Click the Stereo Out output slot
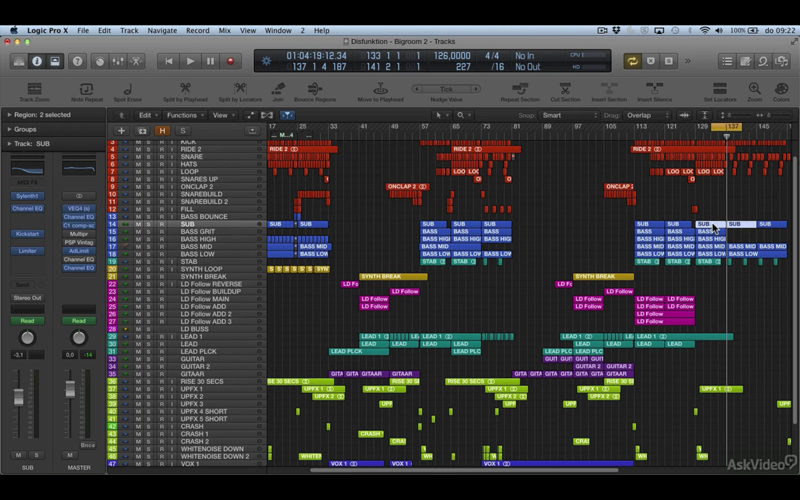 (28, 297)
